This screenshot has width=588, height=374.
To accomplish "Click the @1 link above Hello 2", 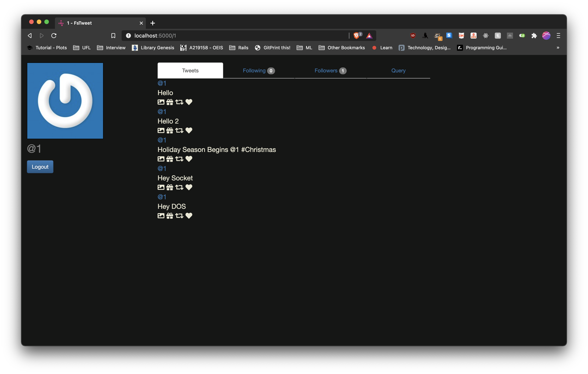I will (162, 112).
